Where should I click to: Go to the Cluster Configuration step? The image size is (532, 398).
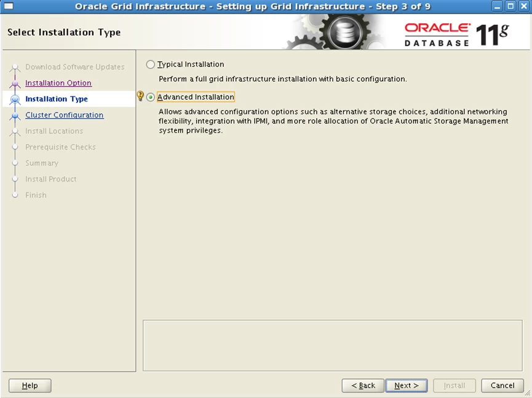[65, 115]
